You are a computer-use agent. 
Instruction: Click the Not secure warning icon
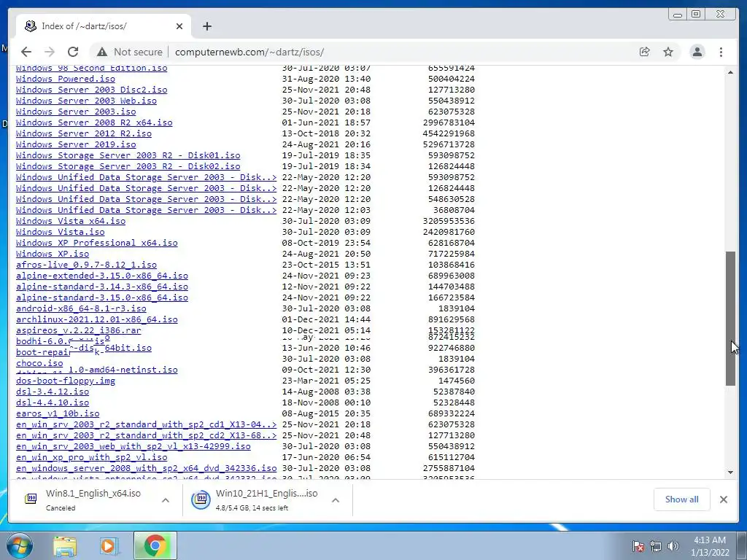(102, 52)
